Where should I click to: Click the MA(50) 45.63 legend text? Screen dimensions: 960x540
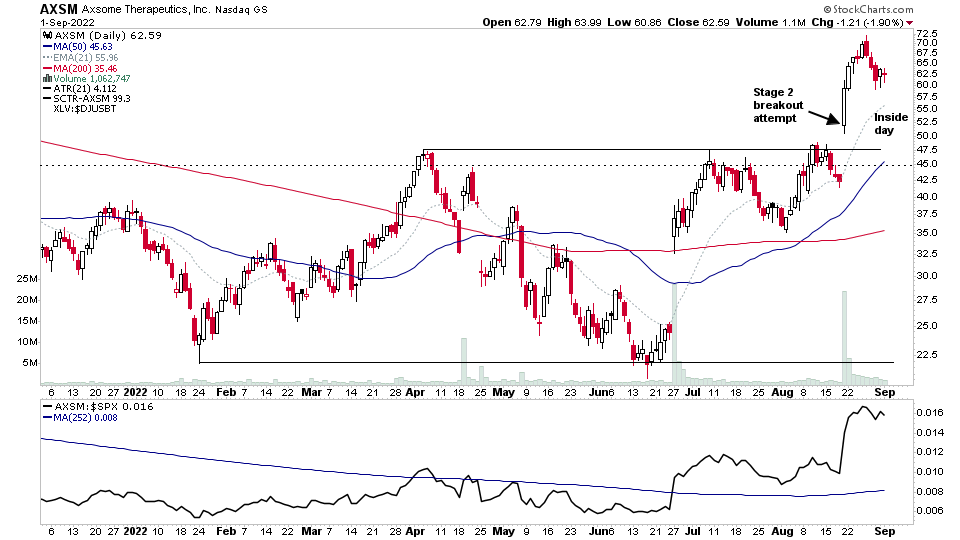pos(83,47)
